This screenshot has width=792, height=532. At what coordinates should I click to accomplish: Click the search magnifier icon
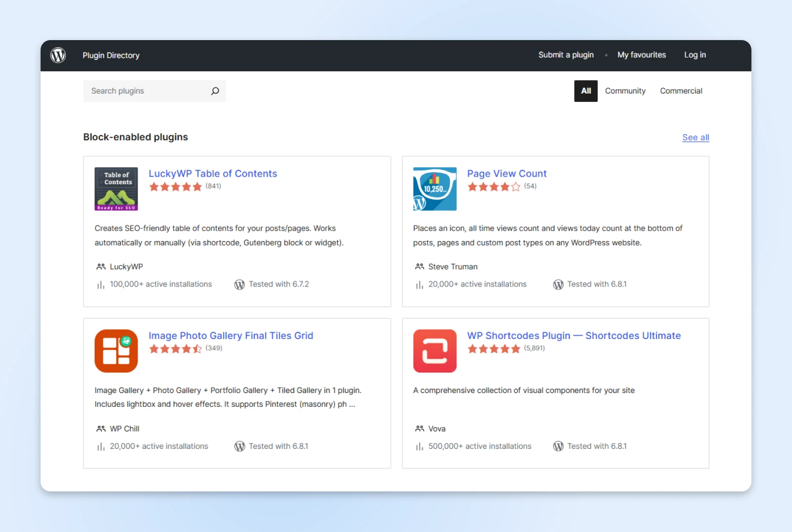pos(215,91)
